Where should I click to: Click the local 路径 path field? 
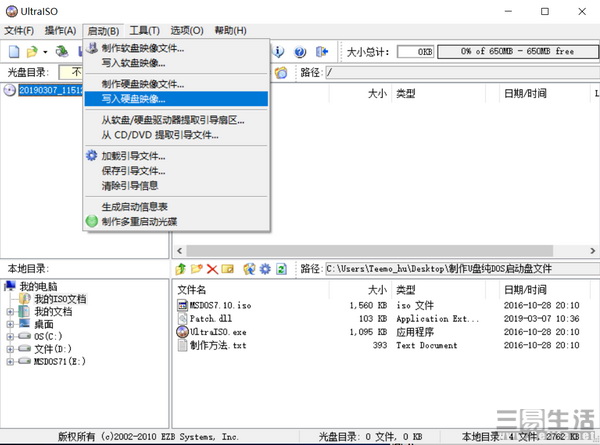point(462,269)
